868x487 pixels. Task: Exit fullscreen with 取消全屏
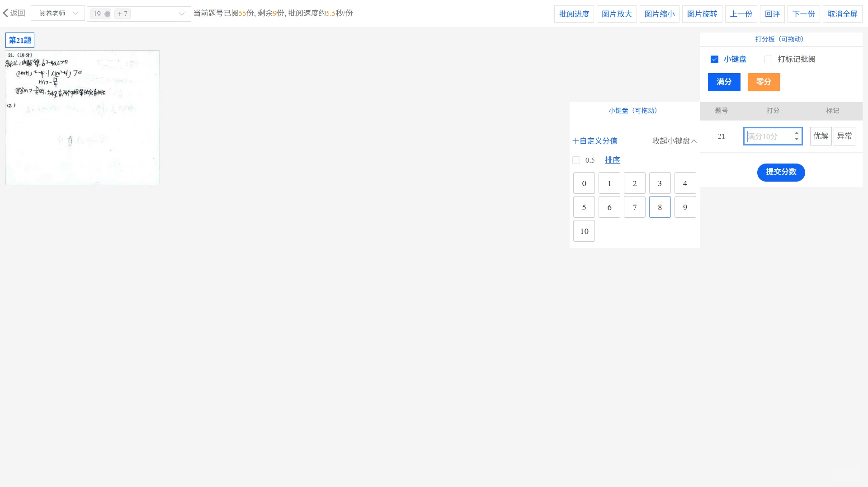[x=842, y=14]
